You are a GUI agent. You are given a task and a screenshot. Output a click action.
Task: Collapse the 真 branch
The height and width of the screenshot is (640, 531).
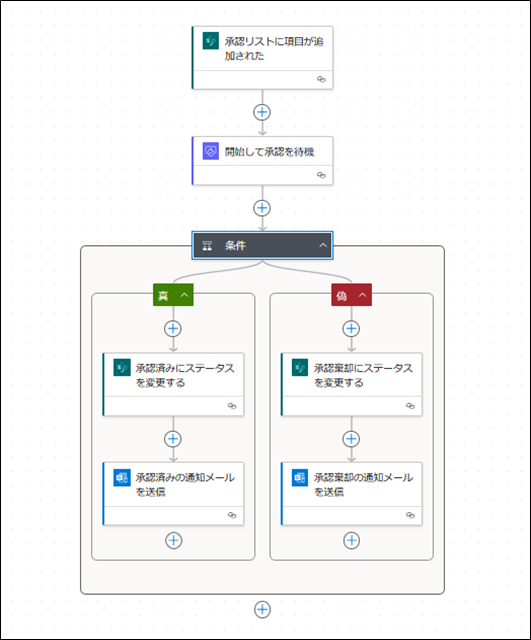(184, 295)
